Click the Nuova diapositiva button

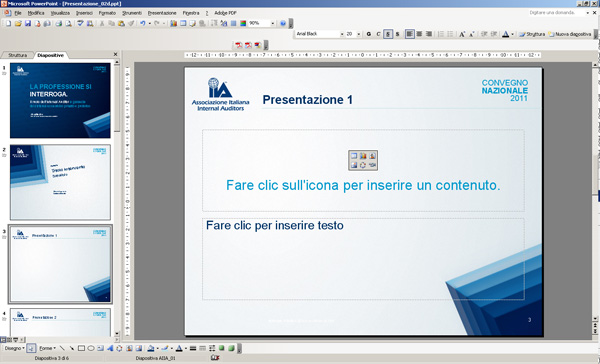click(x=570, y=34)
